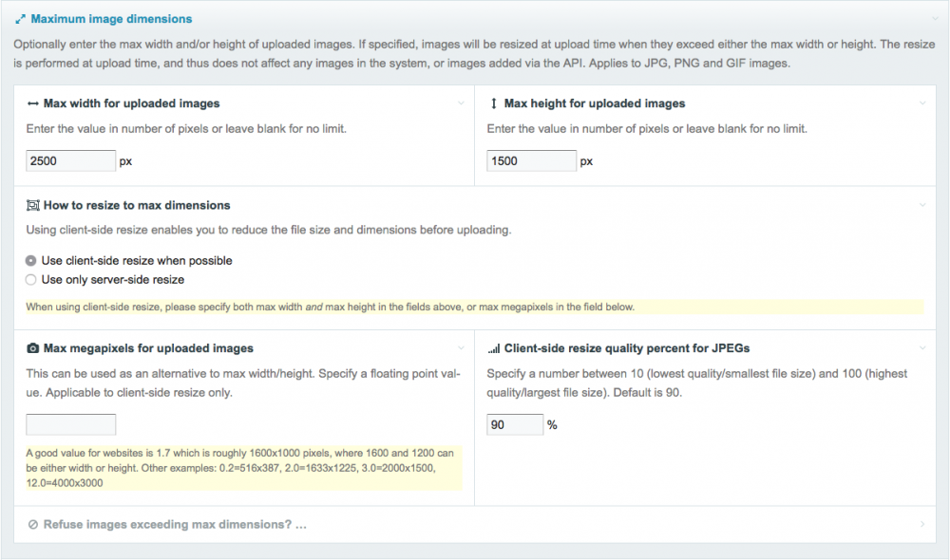Collapse the Max height for uploaded images field

921,103
